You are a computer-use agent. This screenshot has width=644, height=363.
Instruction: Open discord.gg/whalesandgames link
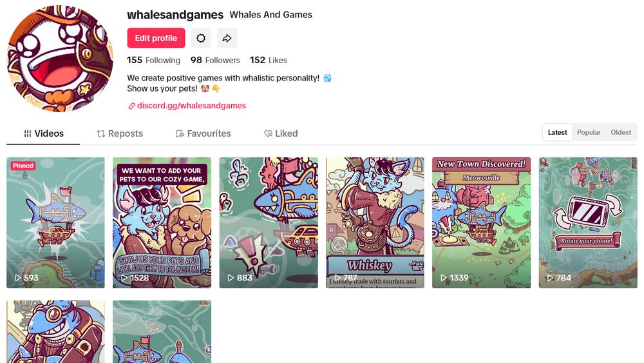[191, 106]
